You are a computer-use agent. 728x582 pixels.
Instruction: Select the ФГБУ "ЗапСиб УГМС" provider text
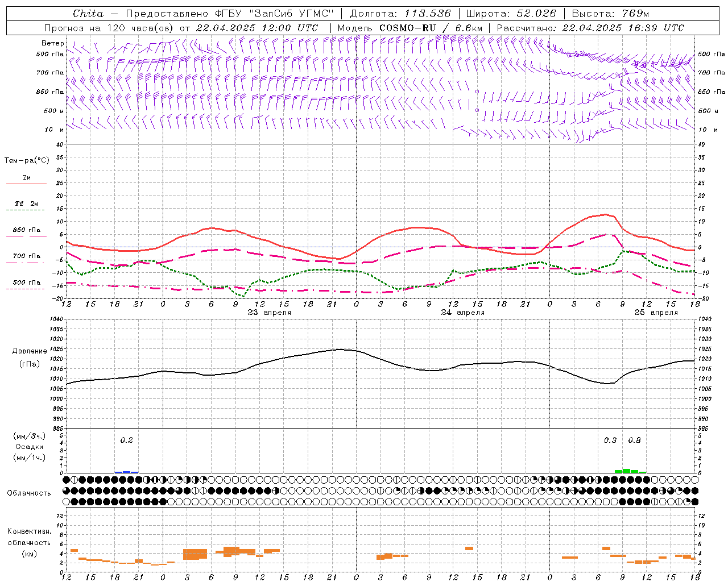275,14
